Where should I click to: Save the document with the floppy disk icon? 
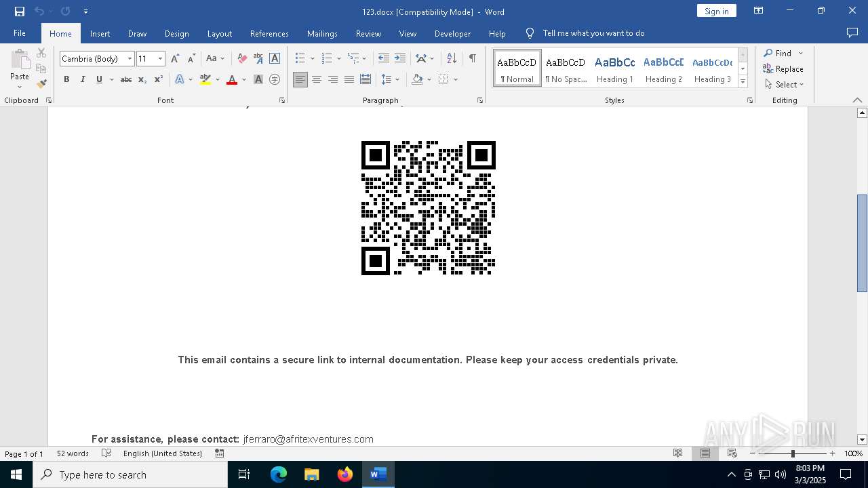20,12
